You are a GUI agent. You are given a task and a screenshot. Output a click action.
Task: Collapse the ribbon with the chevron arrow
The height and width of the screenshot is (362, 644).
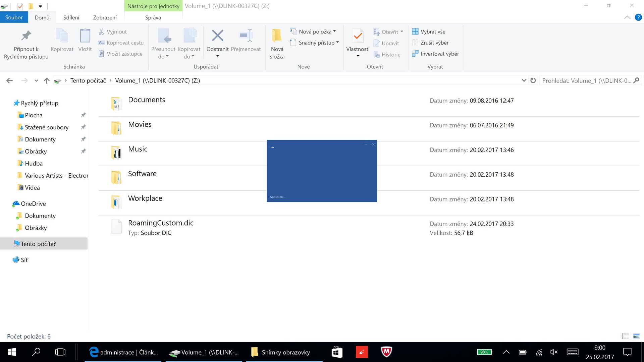627,17
